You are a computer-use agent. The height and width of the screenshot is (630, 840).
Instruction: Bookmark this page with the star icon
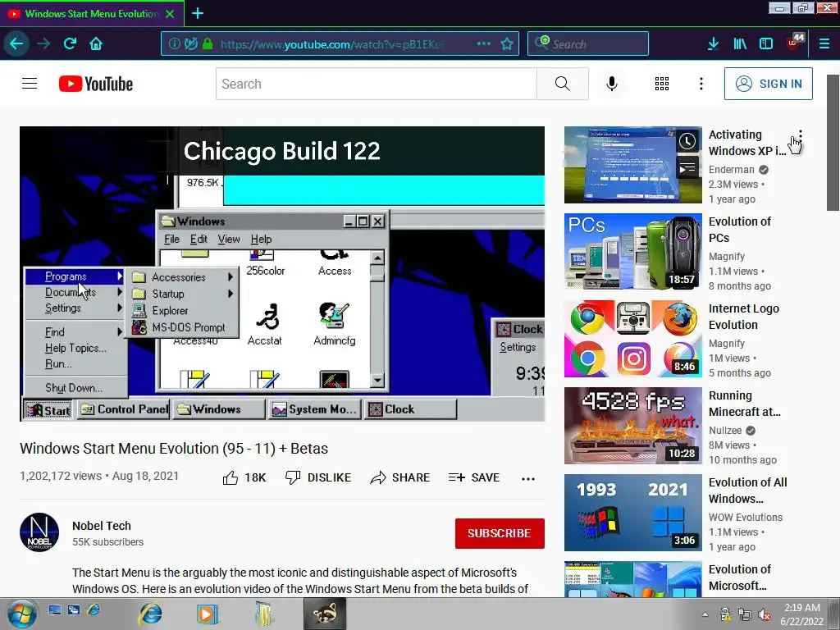point(507,44)
